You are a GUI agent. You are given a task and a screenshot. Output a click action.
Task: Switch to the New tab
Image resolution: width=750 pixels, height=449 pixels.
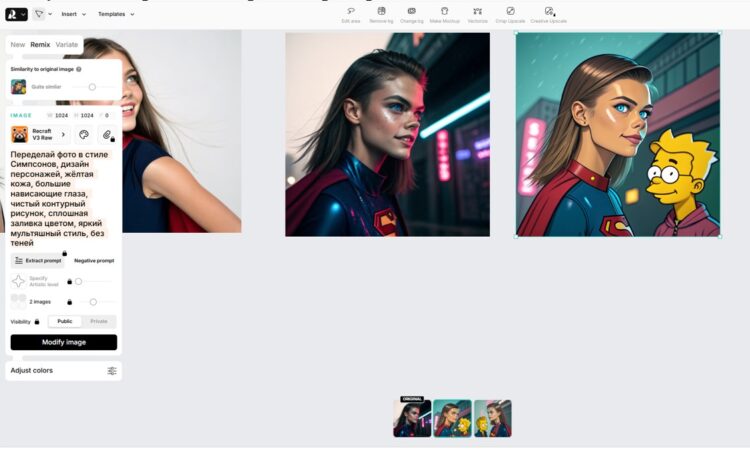[x=18, y=44]
